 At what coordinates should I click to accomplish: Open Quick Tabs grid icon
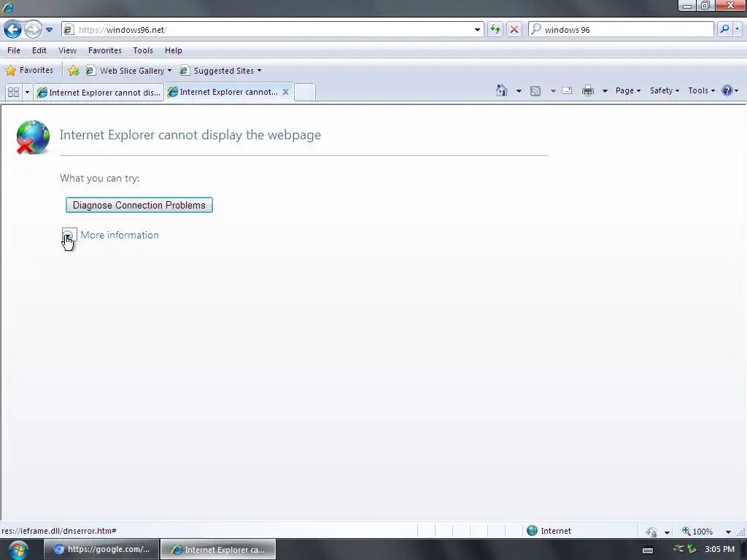click(13, 92)
